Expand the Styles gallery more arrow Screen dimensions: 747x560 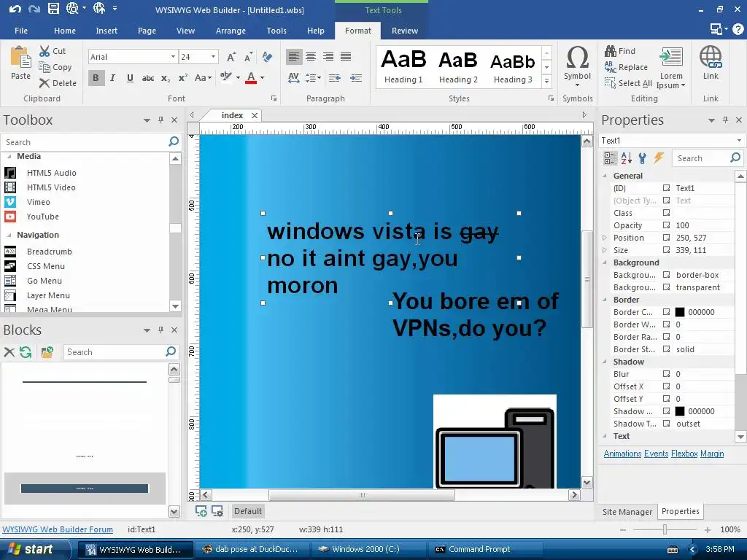547,82
